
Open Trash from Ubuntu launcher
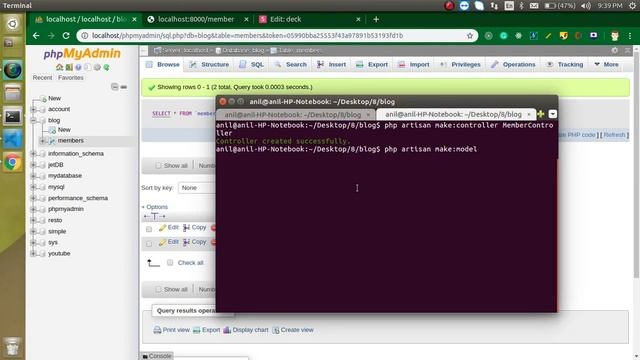tap(12, 346)
